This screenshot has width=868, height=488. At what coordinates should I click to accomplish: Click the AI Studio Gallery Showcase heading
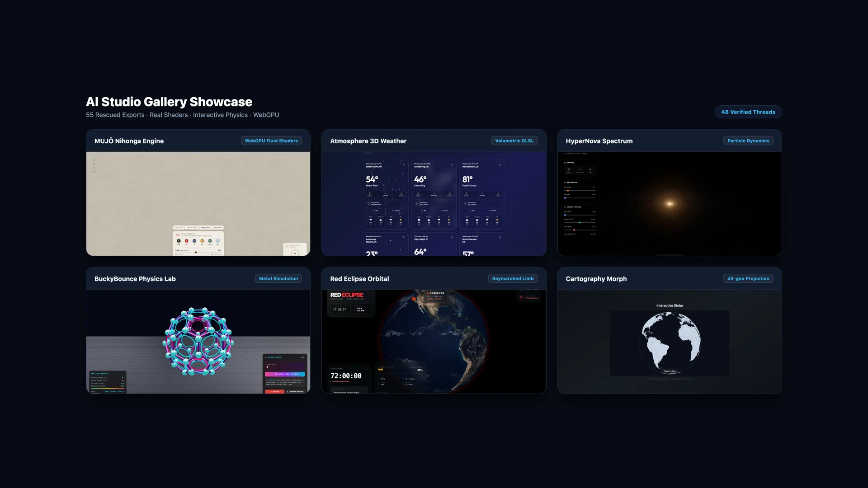[169, 102]
